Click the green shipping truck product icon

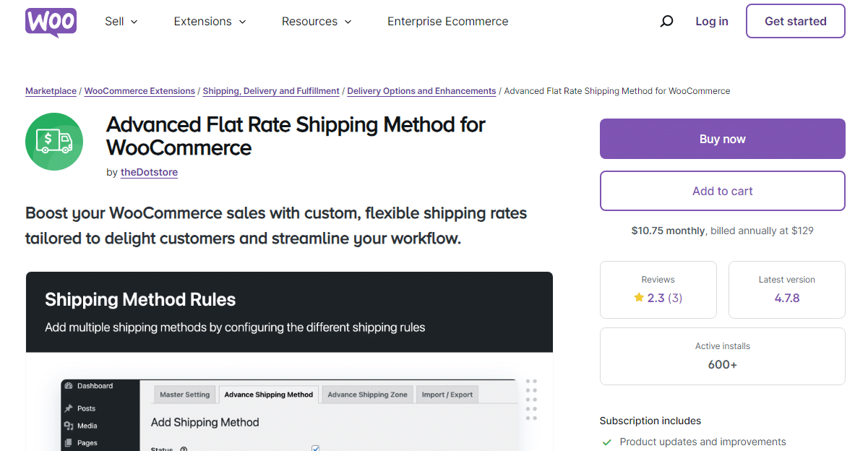tap(54, 142)
